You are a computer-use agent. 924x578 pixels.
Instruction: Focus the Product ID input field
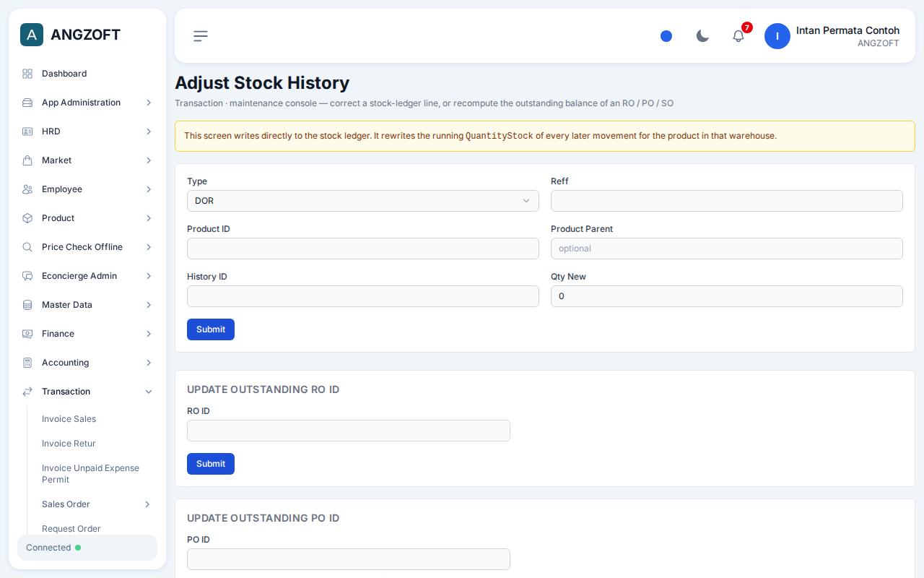(x=363, y=249)
